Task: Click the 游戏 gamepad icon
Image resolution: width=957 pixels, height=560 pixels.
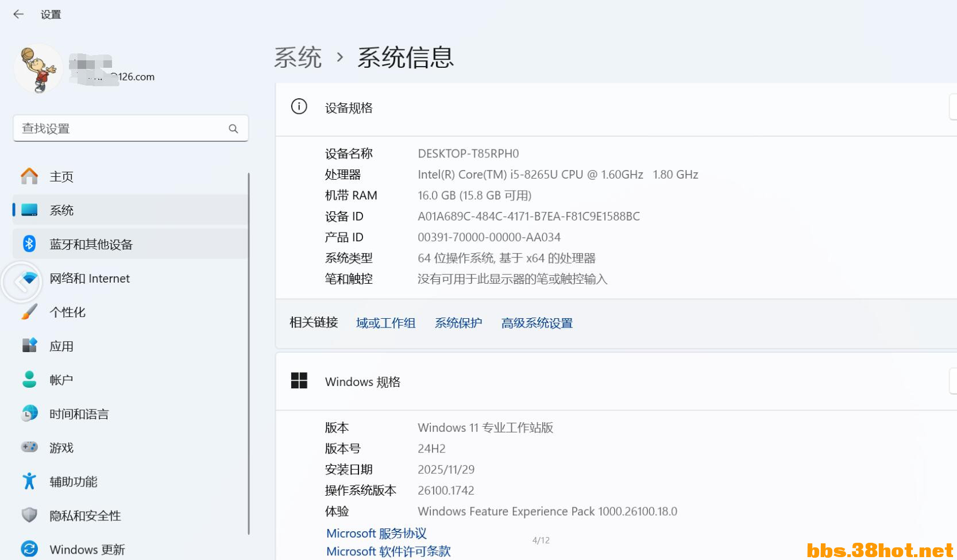Action: 29,447
